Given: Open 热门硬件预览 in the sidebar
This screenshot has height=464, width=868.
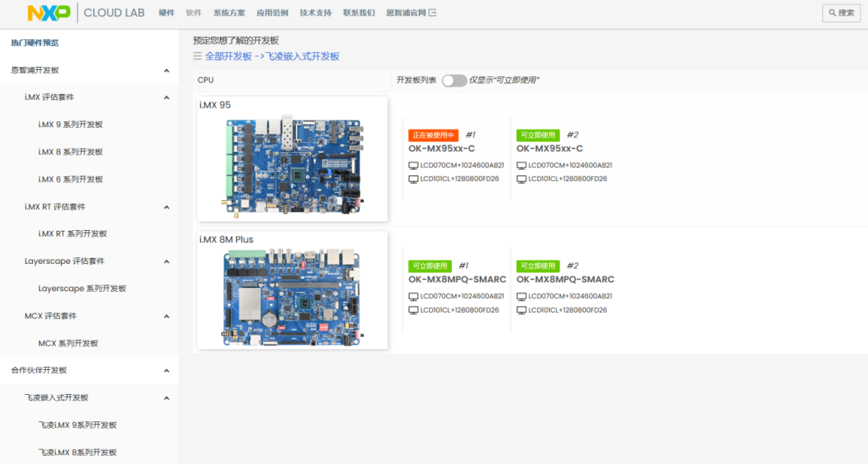Looking at the screenshot, I should [x=35, y=43].
